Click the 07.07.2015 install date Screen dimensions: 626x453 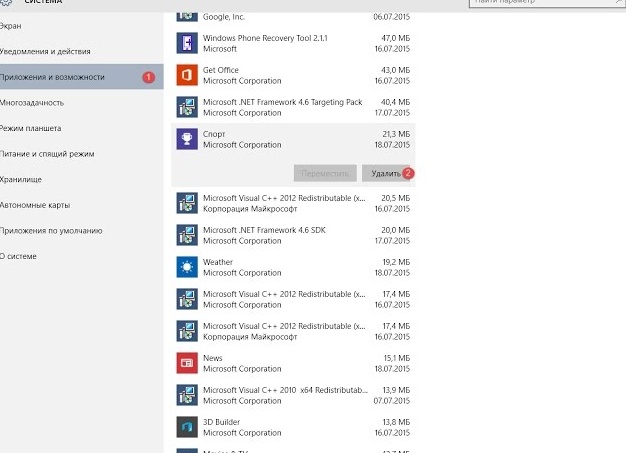392,401
